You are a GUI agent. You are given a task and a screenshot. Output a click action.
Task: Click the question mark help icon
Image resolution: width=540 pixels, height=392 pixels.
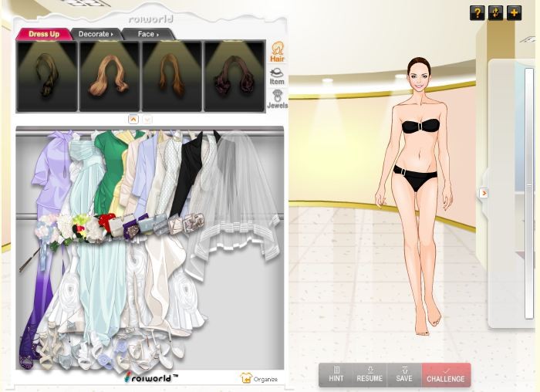click(477, 12)
